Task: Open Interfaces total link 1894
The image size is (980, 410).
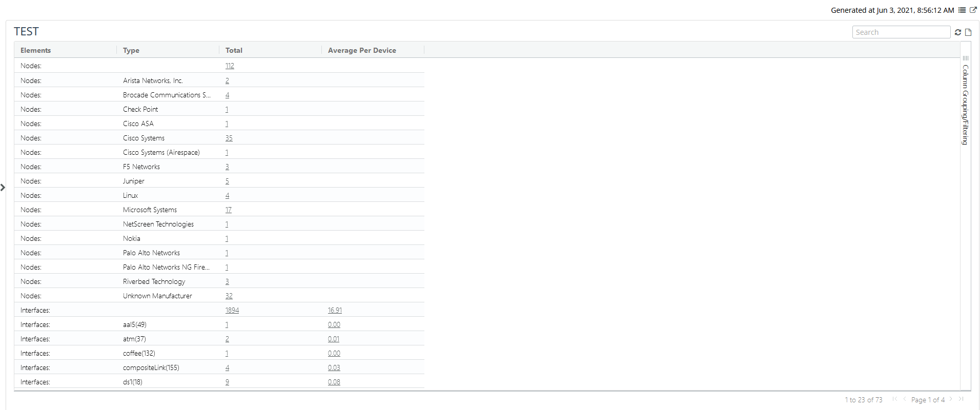Action: pyautogui.click(x=232, y=311)
